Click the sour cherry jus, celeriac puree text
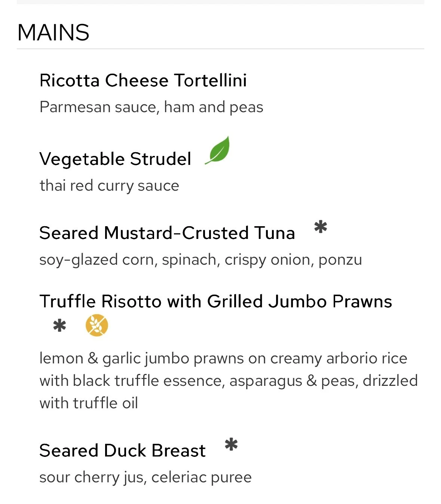The image size is (441, 504). click(146, 477)
